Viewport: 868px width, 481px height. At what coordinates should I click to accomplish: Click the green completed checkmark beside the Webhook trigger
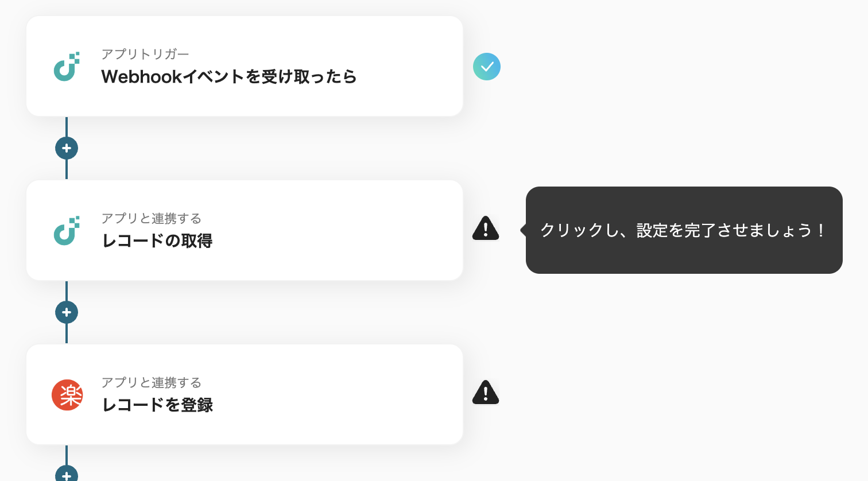coord(487,67)
